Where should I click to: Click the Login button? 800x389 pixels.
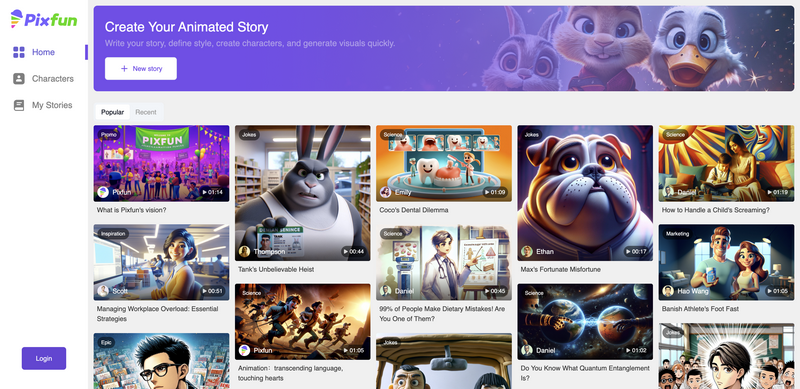(44, 358)
